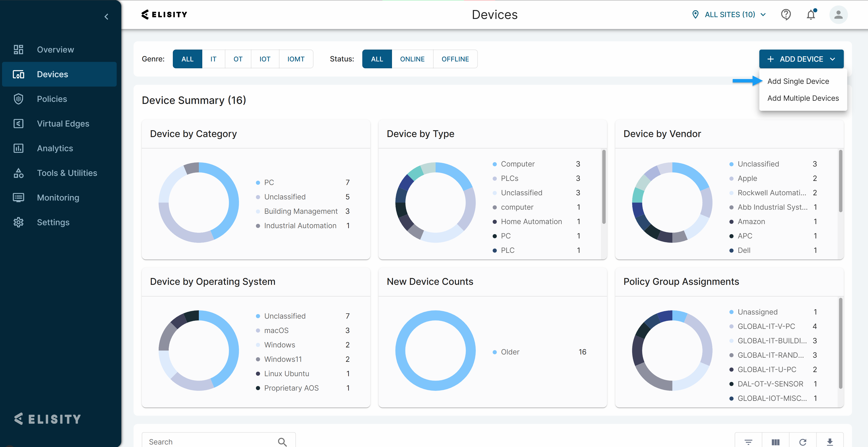Select the IOMT genre filter
Image resolution: width=868 pixels, height=447 pixels.
click(295, 59)
